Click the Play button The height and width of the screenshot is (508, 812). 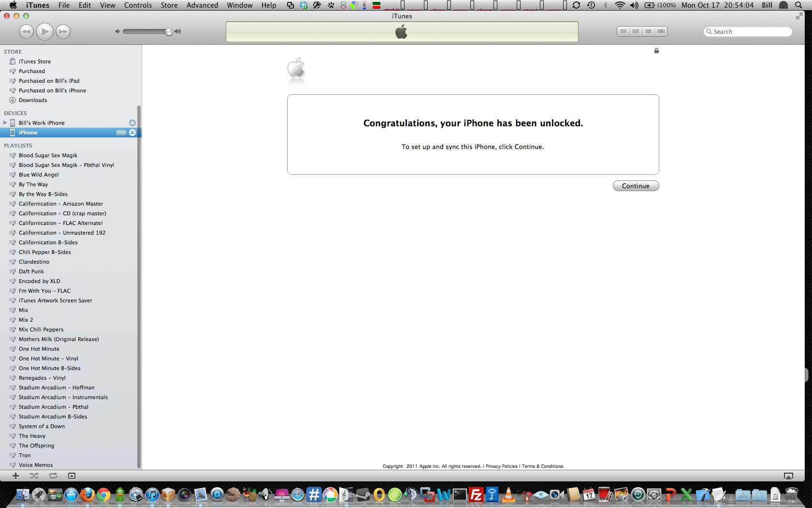tap(44, 31)
